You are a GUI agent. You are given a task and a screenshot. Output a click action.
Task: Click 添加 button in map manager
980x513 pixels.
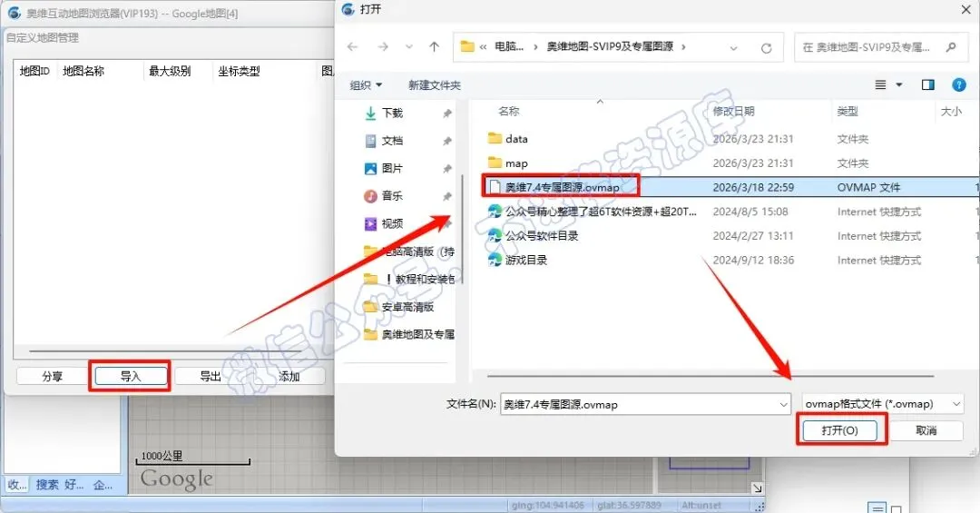[289, 376]
